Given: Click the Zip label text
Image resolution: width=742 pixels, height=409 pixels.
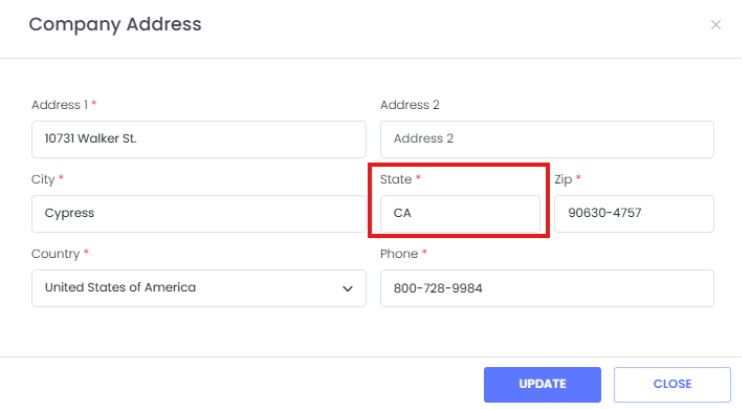Looking at the screenshot, I should 563,179.
